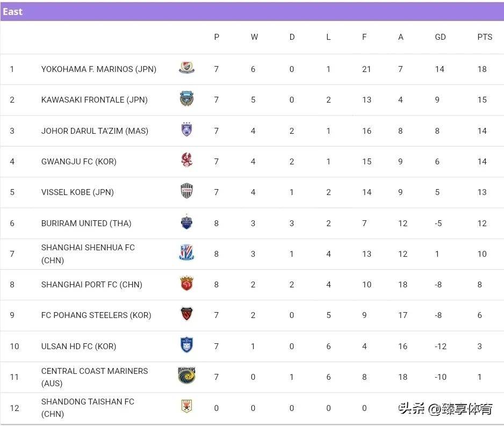Viewport: 504px width, 426px height.
Task: Open the KAWASAKI FRONTALE (JPN) team link
Action: click(x=94, y=99)
